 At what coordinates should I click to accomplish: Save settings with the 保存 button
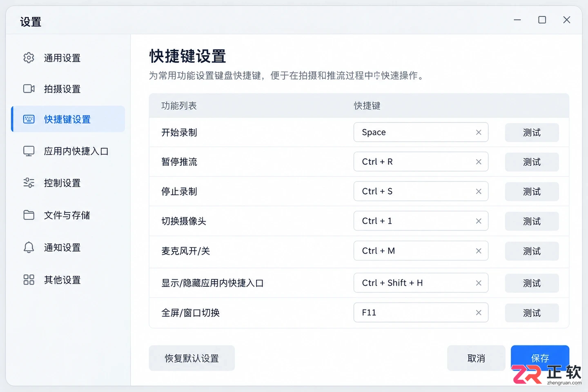point(540,358)
